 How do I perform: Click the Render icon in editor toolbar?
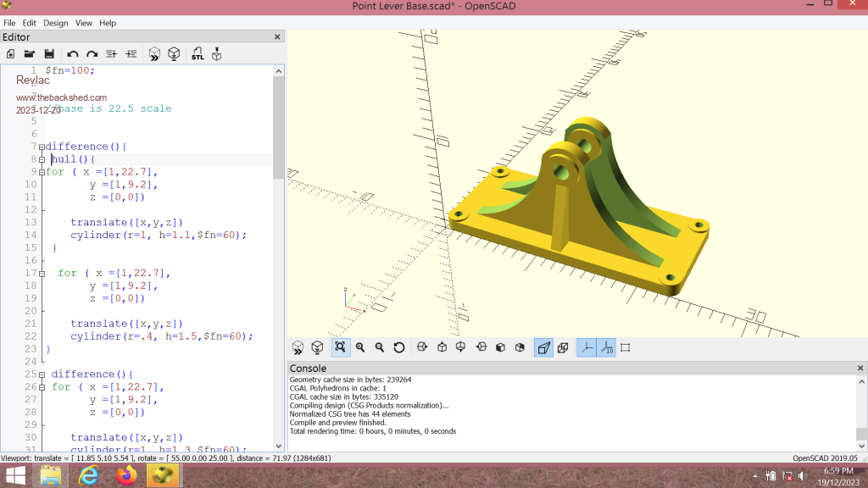tap(174, 54)
